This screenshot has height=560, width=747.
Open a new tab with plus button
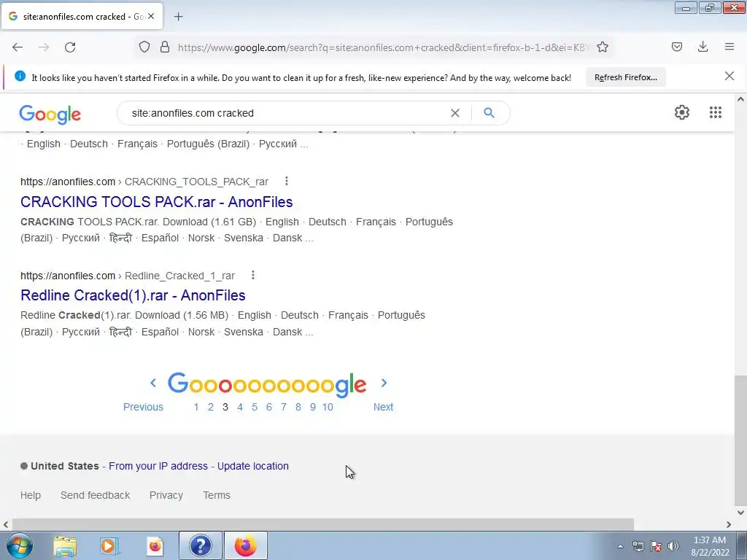178,17
